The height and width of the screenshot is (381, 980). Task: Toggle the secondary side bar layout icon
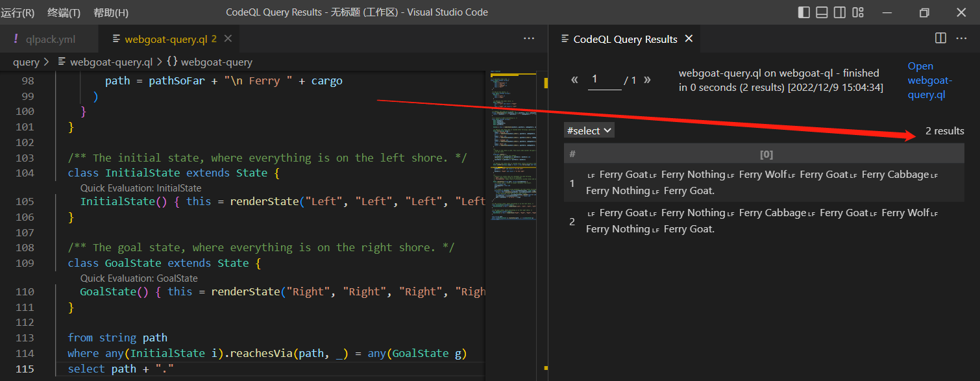840,12
